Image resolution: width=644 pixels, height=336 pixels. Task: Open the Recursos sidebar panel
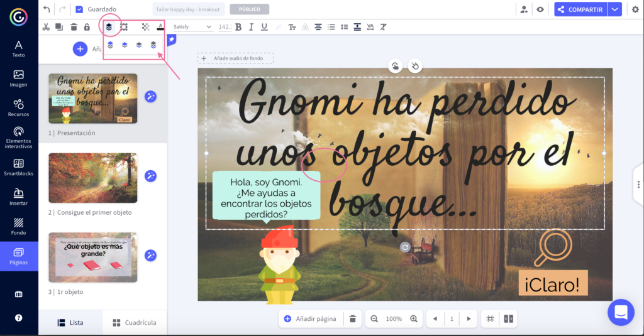[x=19, y=108]
